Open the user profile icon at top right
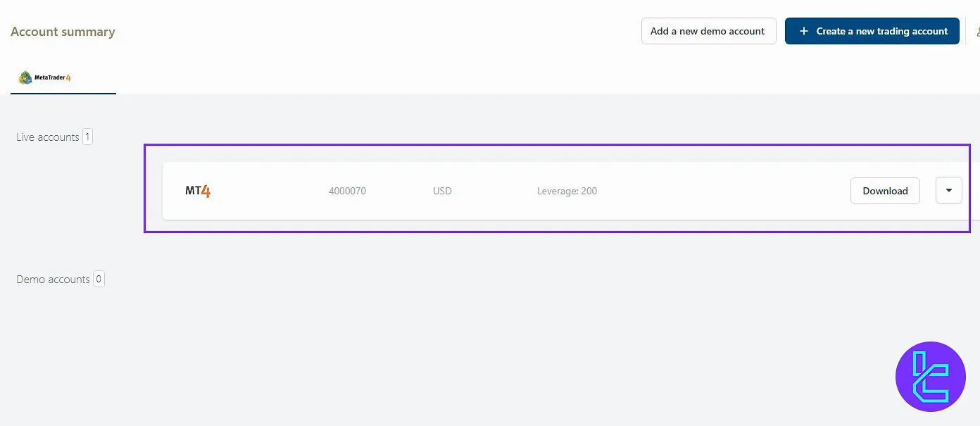Viewport: 980px width, 426px height. tap(977, 32)
